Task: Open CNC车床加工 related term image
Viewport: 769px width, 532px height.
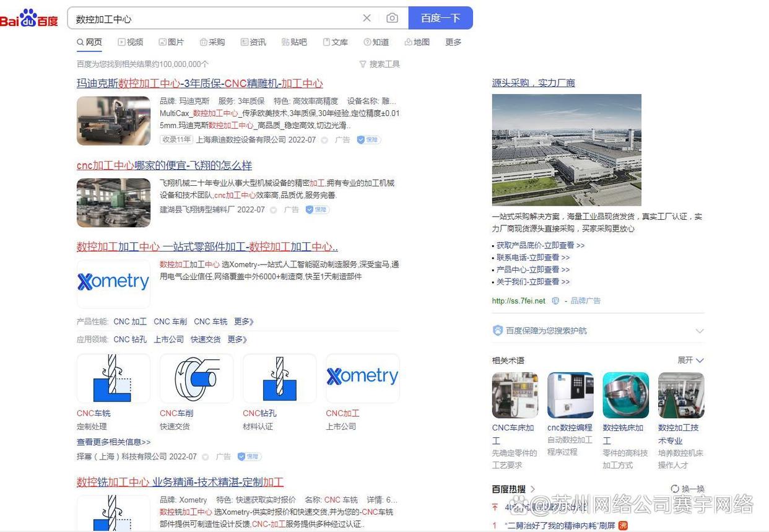Action: 515,395
